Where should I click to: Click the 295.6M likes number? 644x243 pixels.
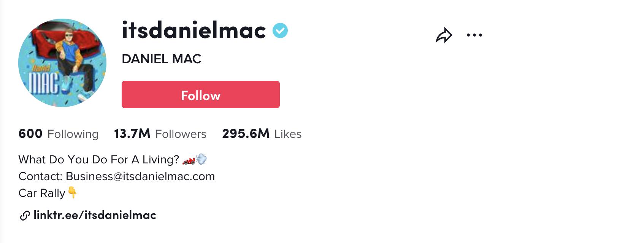pyautogui.click(x=246, y=134)
